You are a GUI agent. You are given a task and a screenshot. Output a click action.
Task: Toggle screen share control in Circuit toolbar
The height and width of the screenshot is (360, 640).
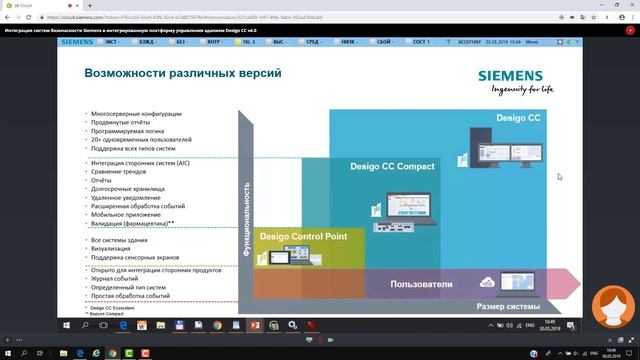[309, 340]
